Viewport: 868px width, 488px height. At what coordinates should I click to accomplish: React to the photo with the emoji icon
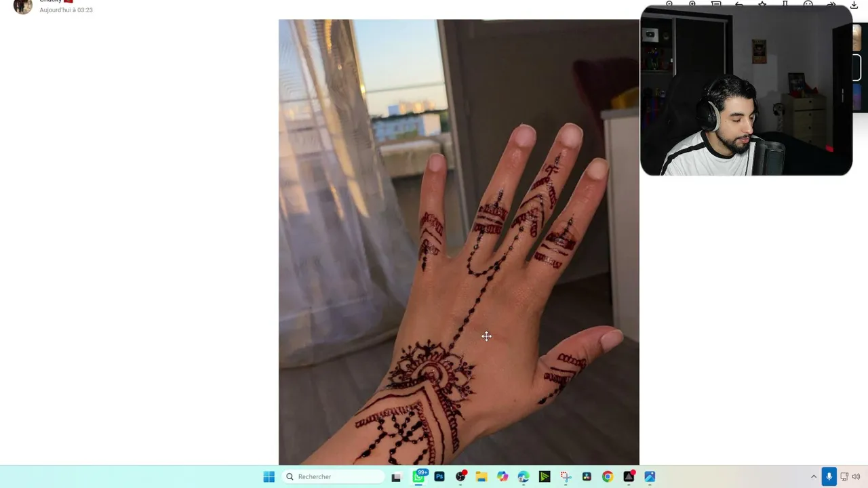[808, 3]
